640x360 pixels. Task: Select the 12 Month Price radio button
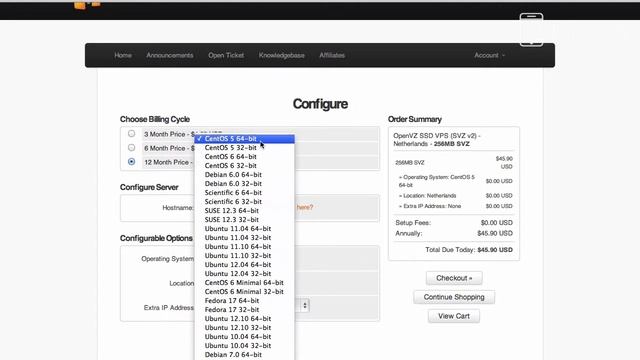(x=131, y=162)
